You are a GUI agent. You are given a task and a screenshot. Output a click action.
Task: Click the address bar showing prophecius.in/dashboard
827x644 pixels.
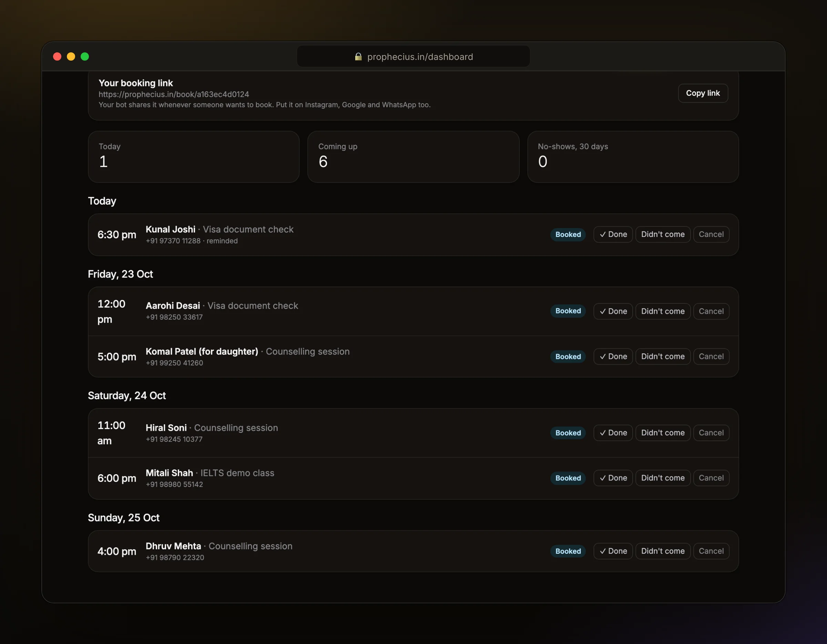413,56
